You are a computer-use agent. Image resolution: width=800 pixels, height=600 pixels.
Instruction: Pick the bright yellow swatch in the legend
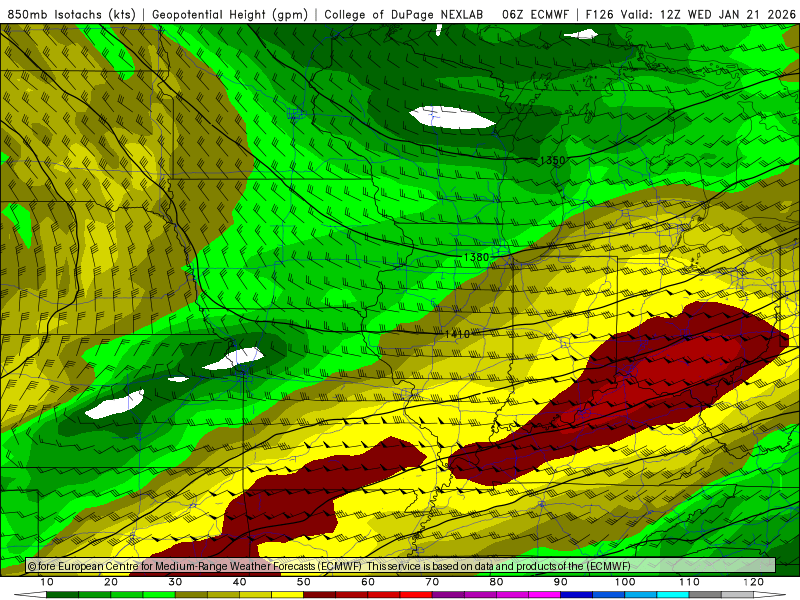coord(287,595)
